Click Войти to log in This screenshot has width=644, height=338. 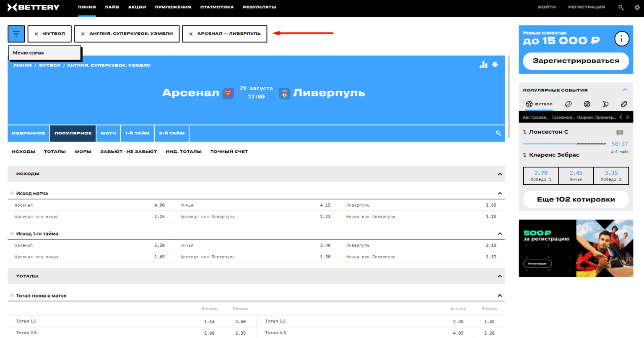[547, 7]
